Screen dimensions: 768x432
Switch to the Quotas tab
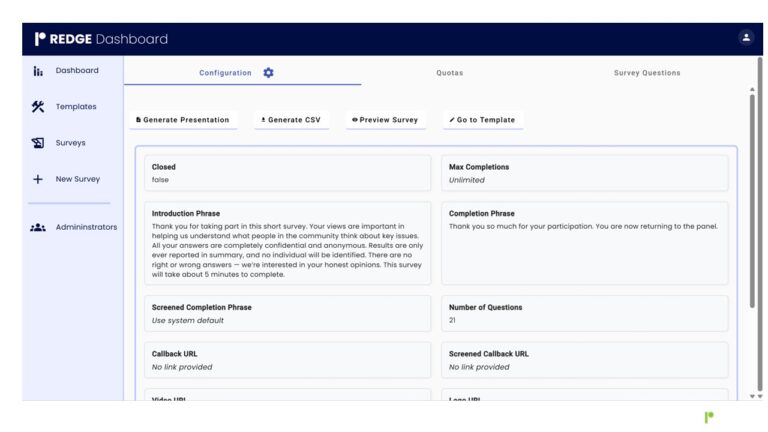click(449, 73)
